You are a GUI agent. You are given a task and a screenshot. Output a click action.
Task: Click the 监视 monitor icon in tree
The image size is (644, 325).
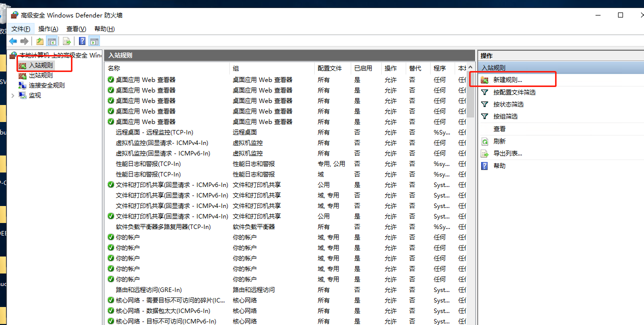22,95
